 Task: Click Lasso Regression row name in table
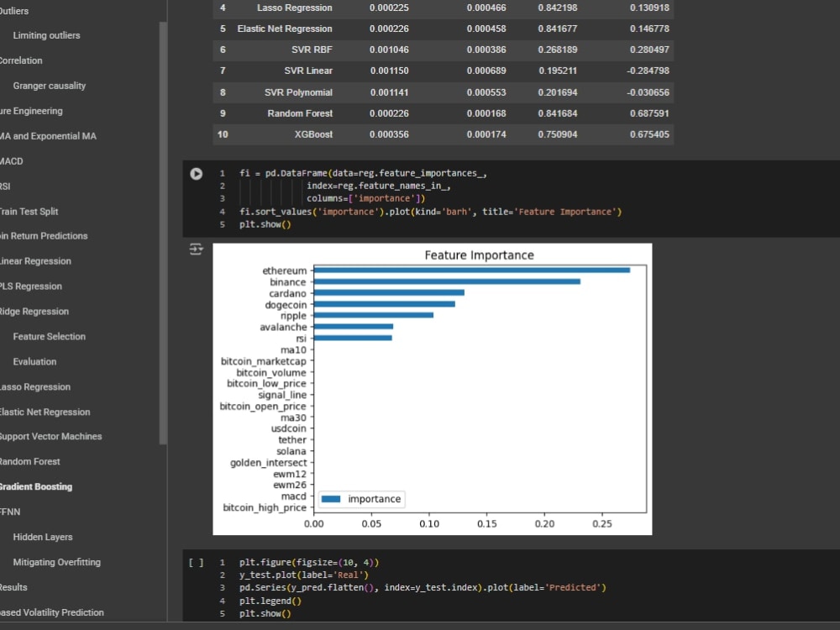295,8
